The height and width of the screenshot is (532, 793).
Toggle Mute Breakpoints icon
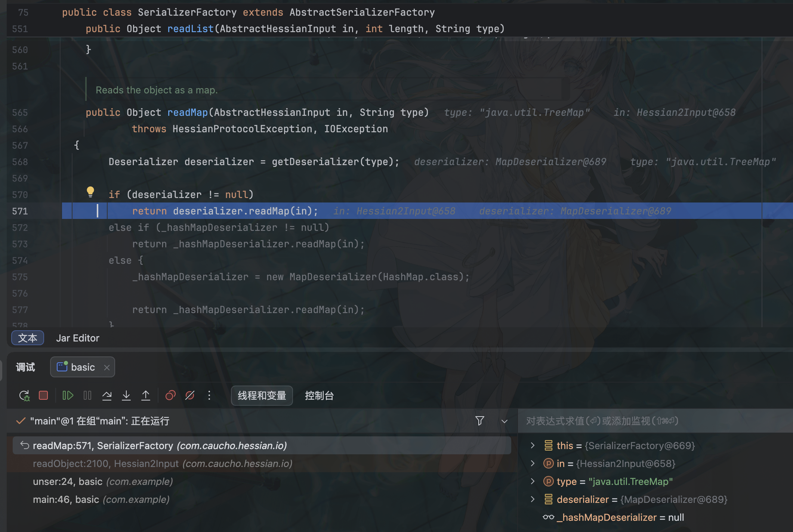pos(190,395)
